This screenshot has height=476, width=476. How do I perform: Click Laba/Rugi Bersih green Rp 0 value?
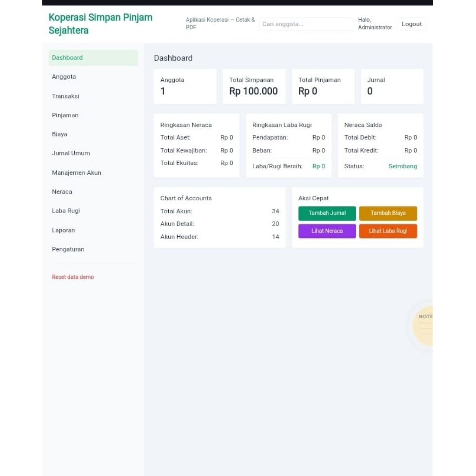click(x=318, y=166)
